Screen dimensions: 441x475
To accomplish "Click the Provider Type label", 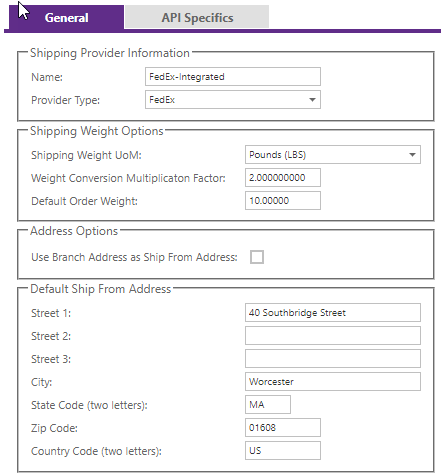I will coord(65,100).
